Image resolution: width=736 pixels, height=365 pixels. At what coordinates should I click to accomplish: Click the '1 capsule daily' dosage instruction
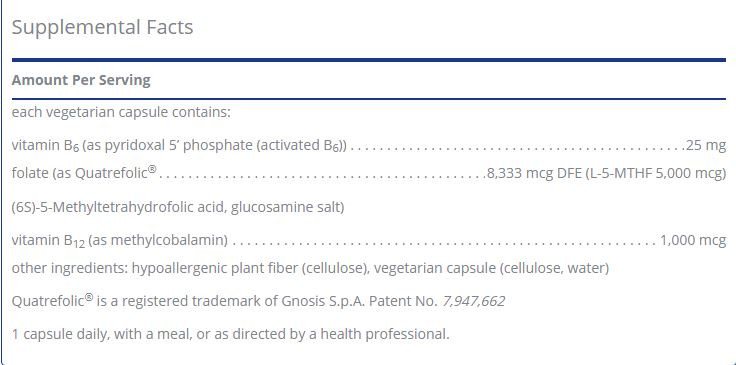click(x=230, y=335)
